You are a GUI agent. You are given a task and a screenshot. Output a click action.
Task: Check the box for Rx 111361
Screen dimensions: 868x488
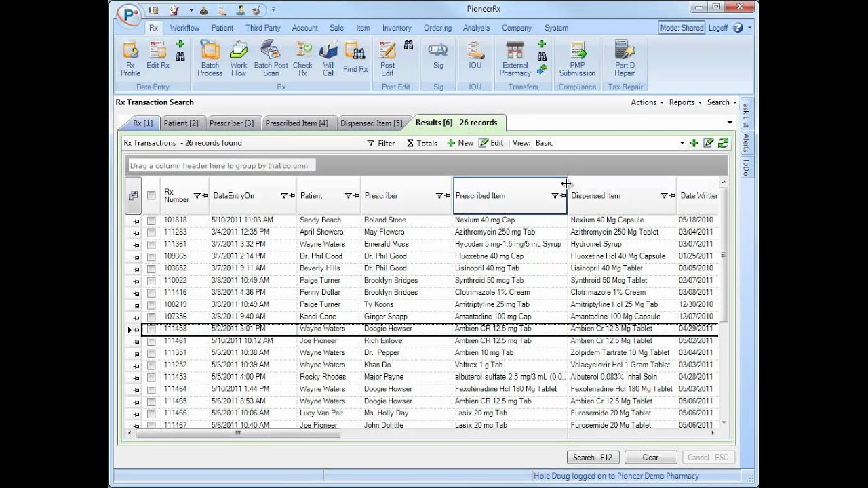[151, 245]
